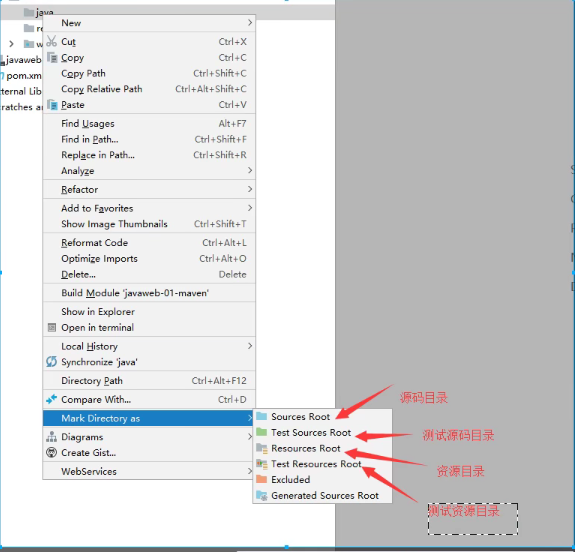This screenshot has width=575, height=552.
Task: Expand the Analyze submenu arrow
Action: 250,170
